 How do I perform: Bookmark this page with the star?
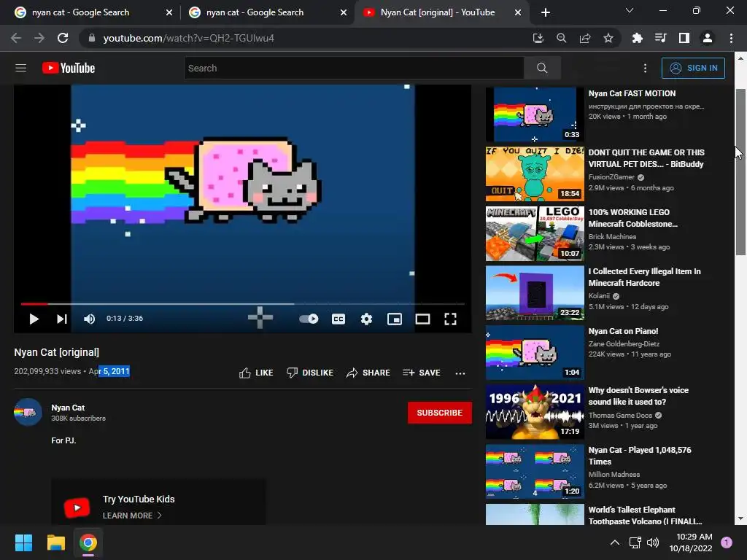608,38
